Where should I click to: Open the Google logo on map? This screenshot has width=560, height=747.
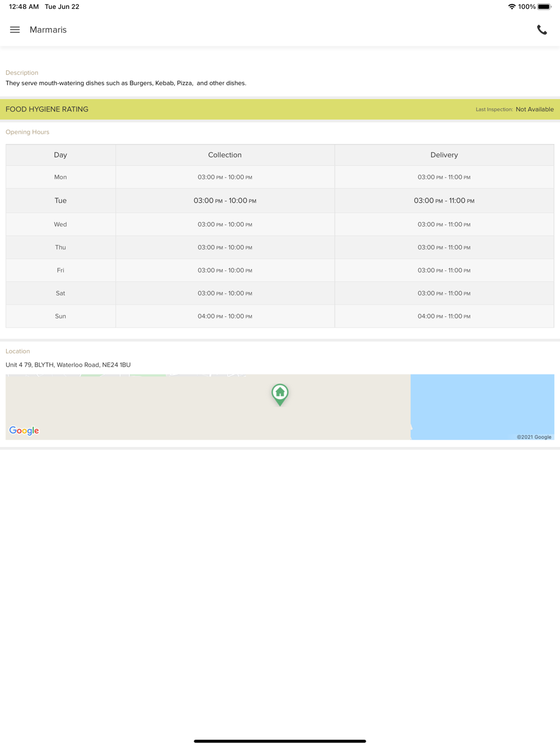point(24,431)
